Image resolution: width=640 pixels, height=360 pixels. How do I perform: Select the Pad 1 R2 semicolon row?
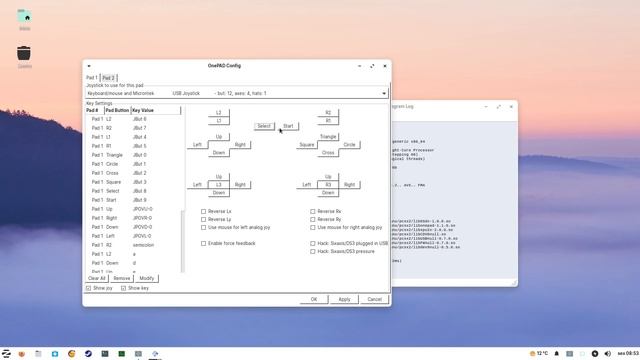pyautogui.click(x=133, y=245)
